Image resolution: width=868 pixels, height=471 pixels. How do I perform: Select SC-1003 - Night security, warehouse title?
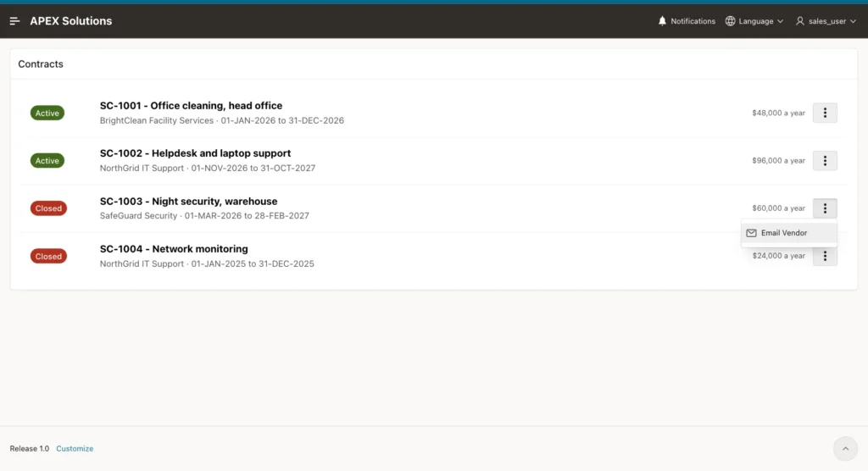188,202
